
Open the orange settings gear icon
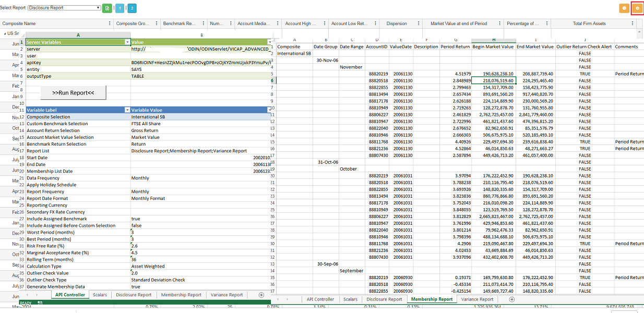(637, 8)
